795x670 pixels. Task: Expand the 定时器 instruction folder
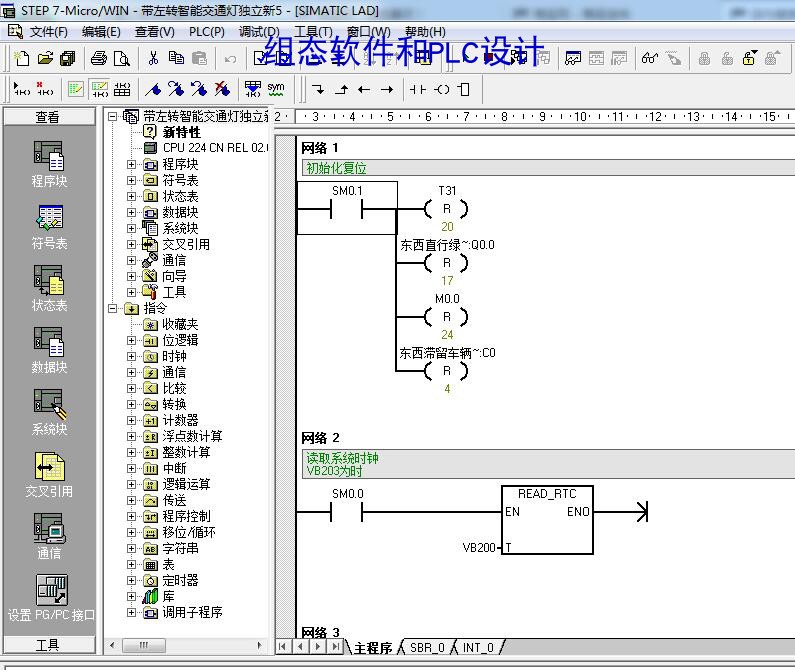[x=131, y=580]
